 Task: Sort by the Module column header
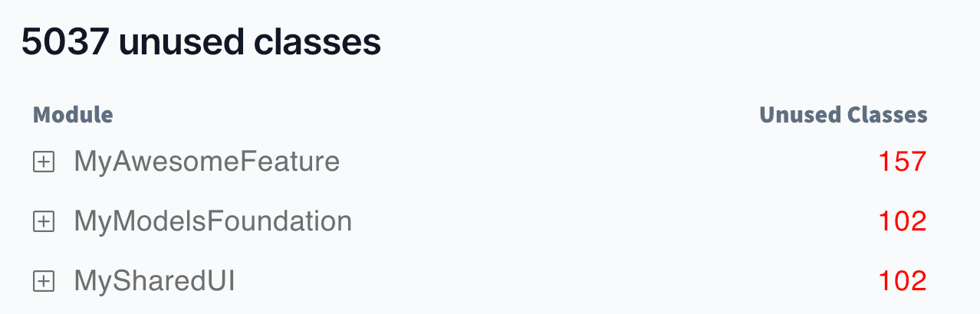point(73,115)
